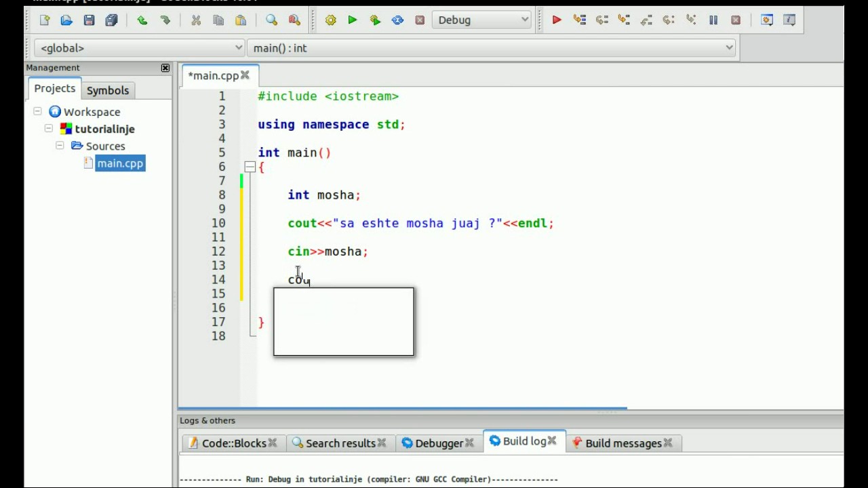This screenshot has width=868, height=488.
Task: Open Find with magnifier icon
Action: 271,20
